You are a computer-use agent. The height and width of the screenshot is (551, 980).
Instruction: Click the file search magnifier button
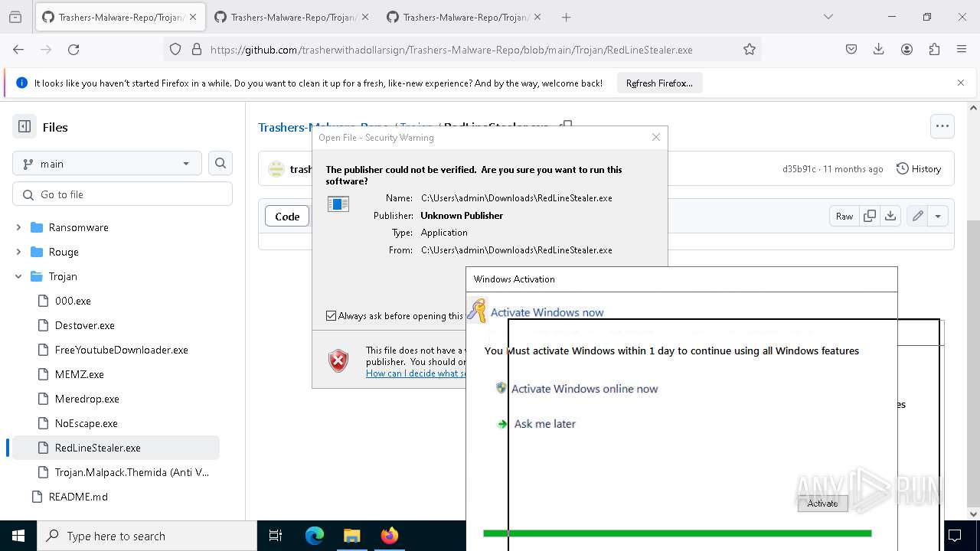tap(220, 163)
